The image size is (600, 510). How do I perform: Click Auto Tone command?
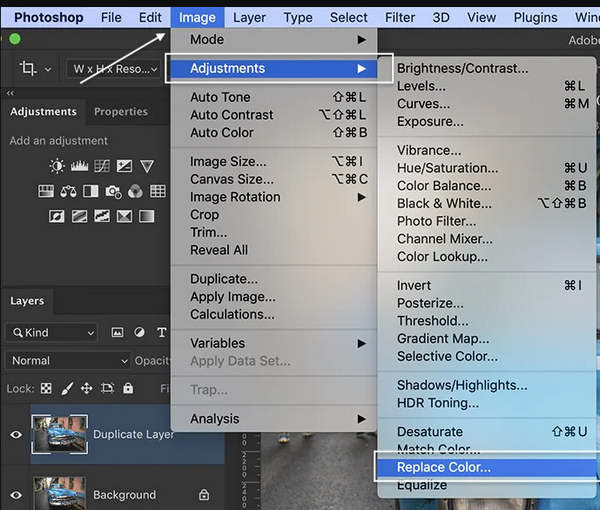coord(274,97)
